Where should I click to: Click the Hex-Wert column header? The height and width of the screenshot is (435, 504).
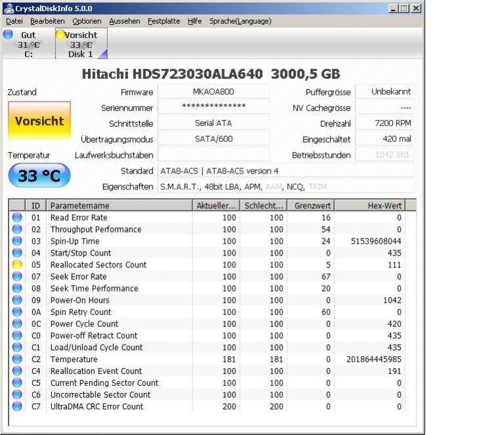pos(370,206)
